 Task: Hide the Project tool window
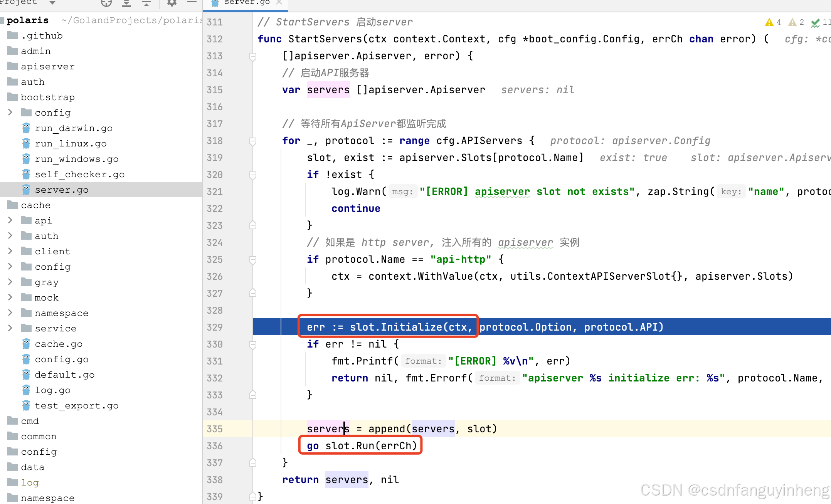point(192,2)
